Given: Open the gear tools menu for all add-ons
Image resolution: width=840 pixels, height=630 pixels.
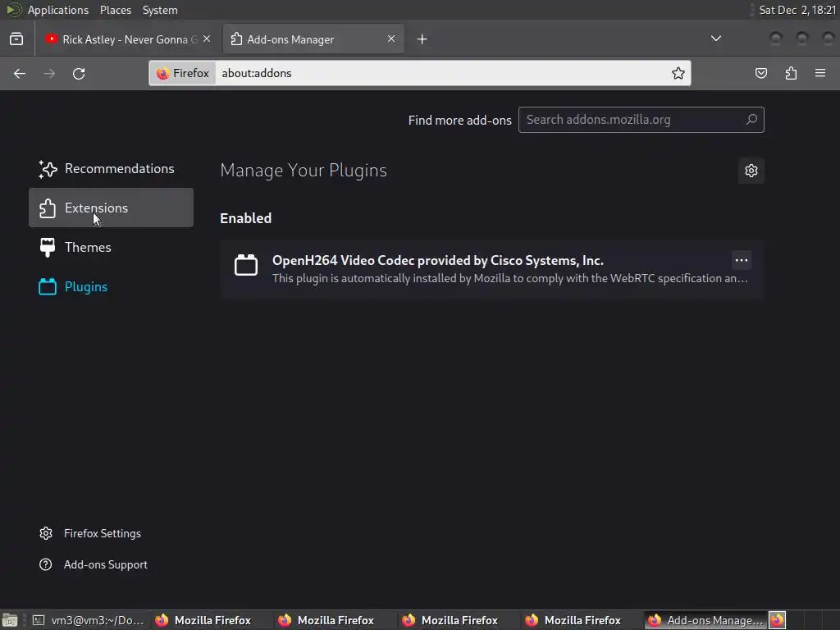Looking at the screenshot, I should pos(751,171).
